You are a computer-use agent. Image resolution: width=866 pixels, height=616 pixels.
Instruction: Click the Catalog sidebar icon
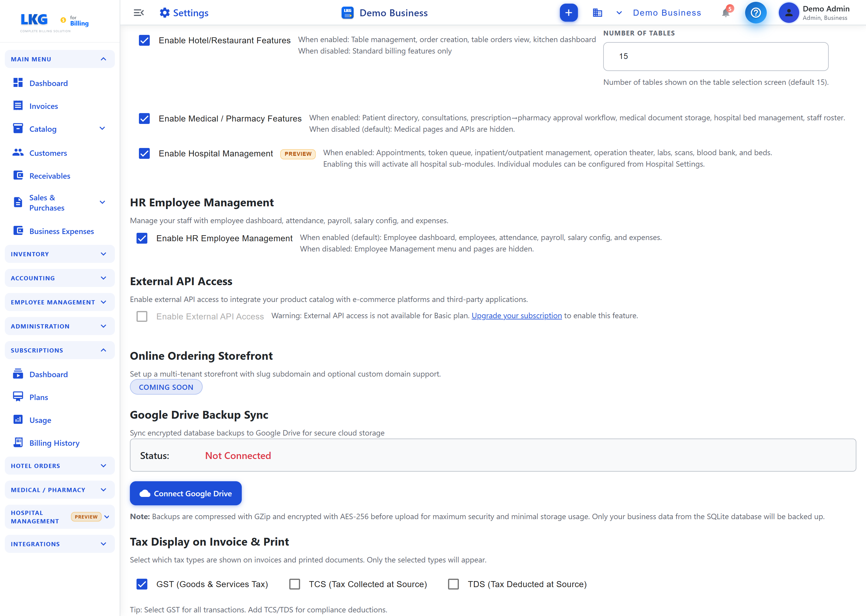tap(18, 129)
